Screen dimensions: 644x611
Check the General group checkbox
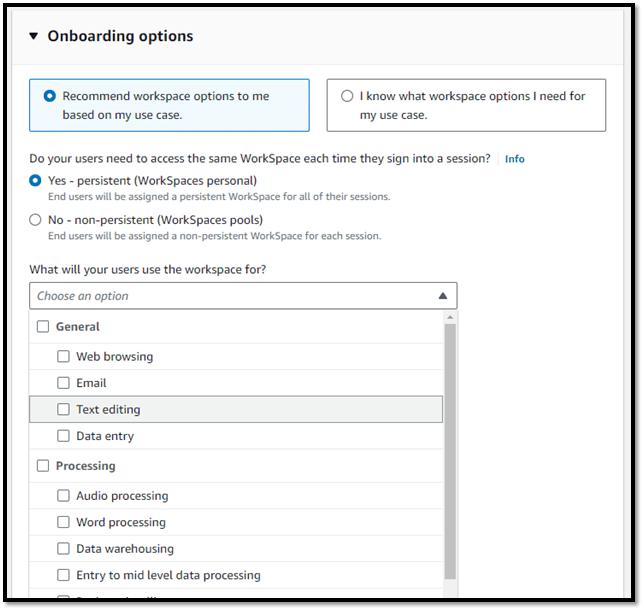click(x=43, y=327)
